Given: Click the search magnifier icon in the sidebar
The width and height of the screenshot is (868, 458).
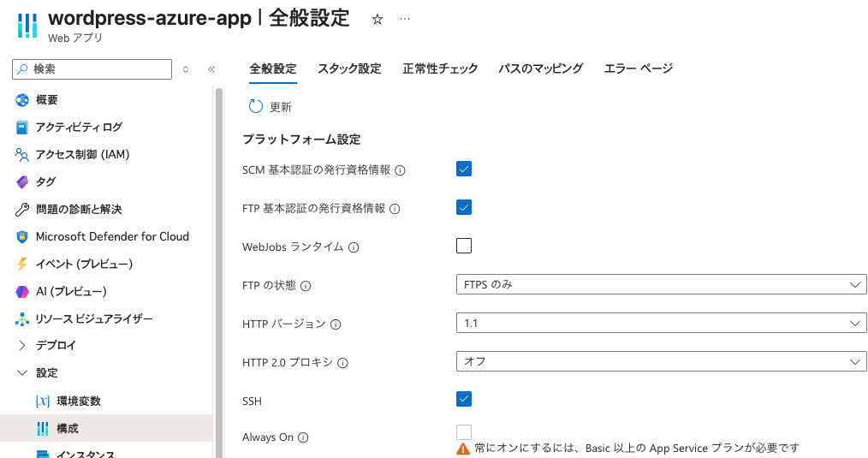Looking at the screenshot, I should [22, 68].
